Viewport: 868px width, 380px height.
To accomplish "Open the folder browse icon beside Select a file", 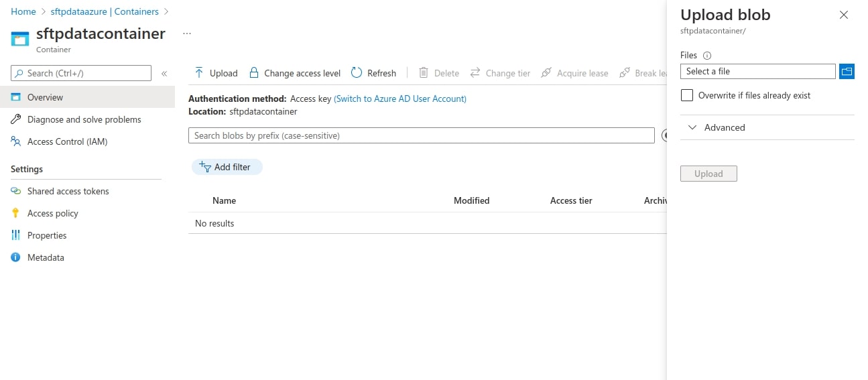I will pos(847,71).
